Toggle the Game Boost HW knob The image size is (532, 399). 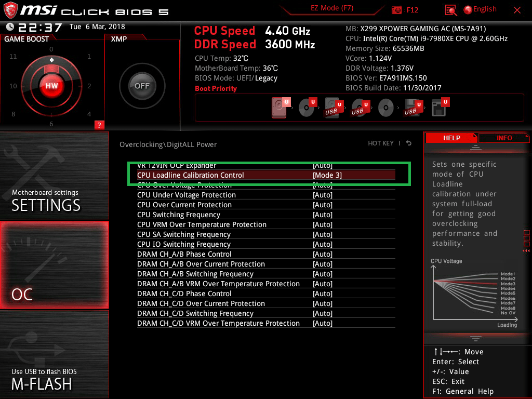pyautogui.click(x=51, y=86)
